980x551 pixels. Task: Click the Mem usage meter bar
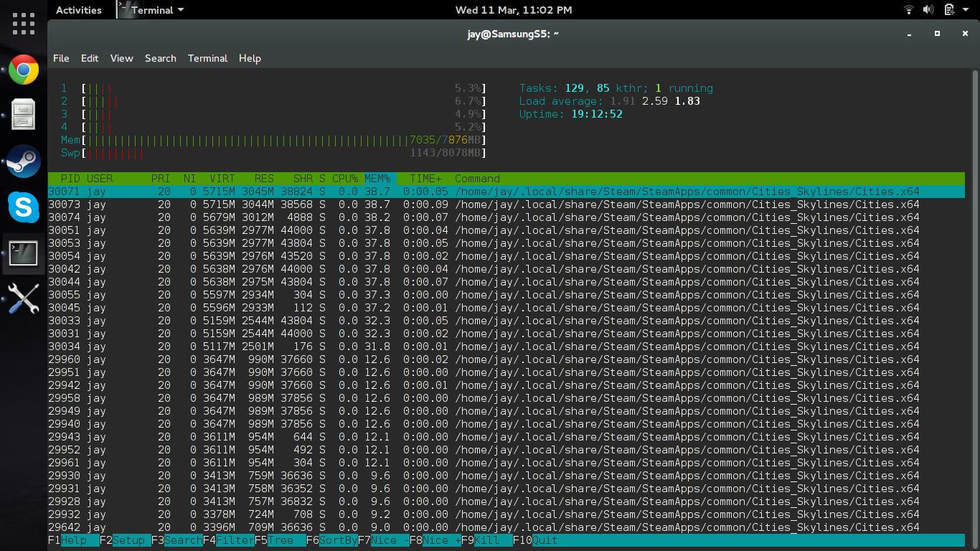click(x=273, y=140)
